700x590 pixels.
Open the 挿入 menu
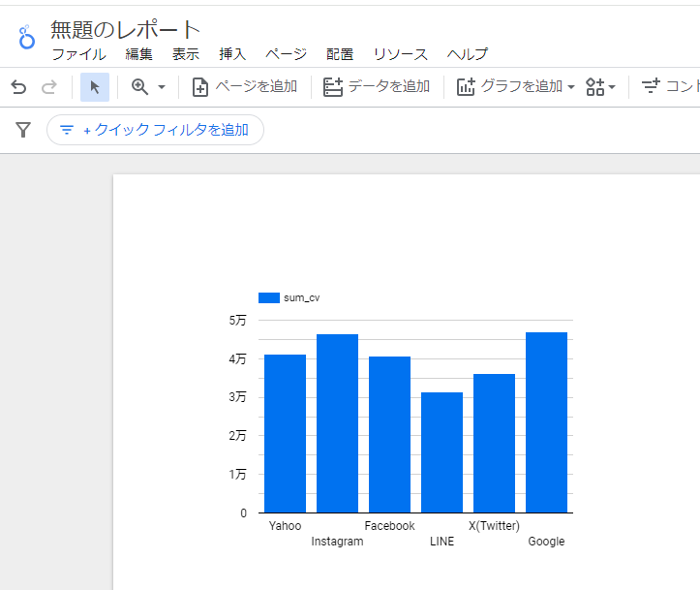pos(232,54)
